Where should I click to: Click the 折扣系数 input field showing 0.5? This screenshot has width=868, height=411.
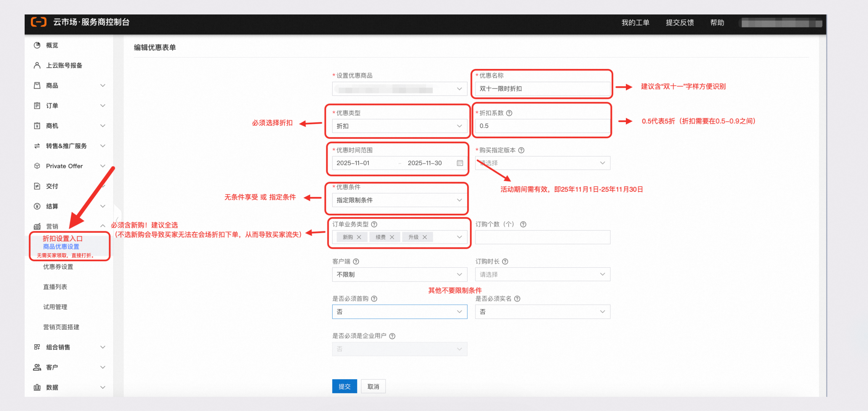pos(542,126)
